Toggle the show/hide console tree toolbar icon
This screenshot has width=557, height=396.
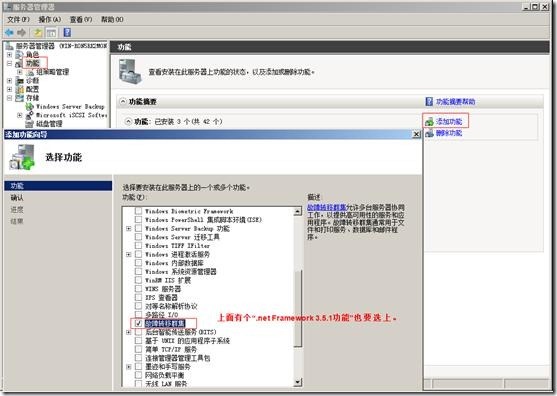point(51,33)
